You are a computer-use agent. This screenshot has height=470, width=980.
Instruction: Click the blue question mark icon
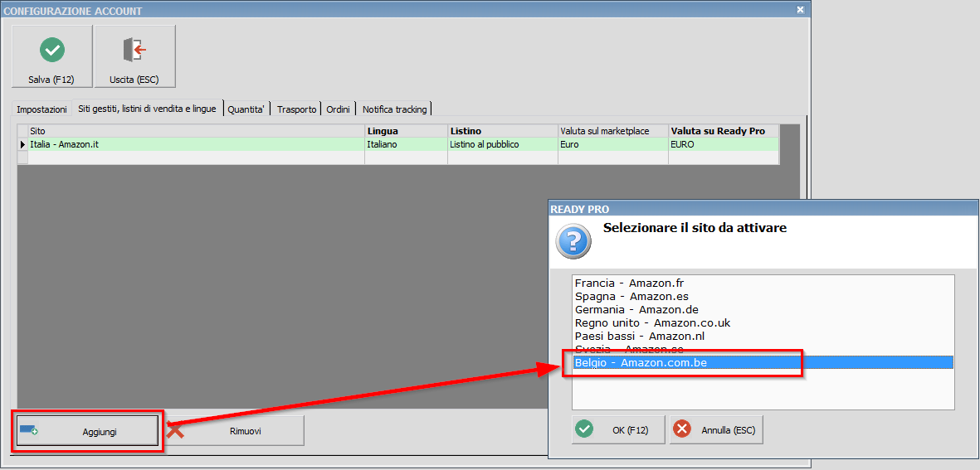[573, 241]
